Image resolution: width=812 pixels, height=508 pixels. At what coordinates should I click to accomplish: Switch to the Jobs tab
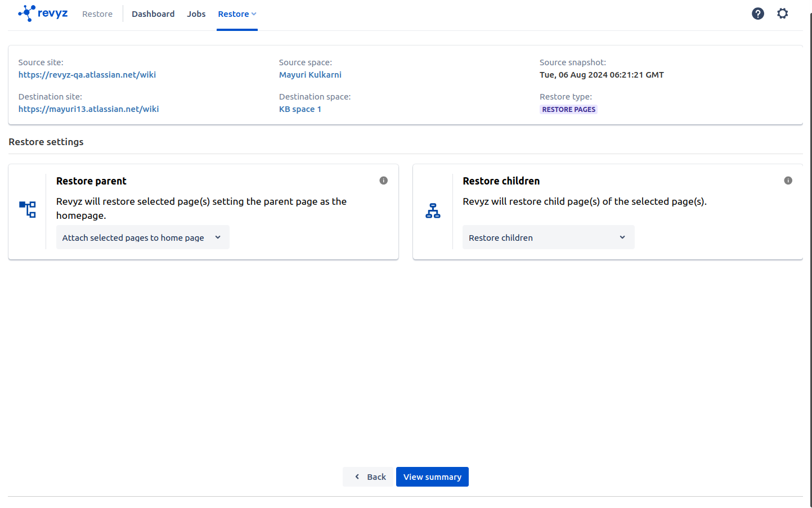196,14
